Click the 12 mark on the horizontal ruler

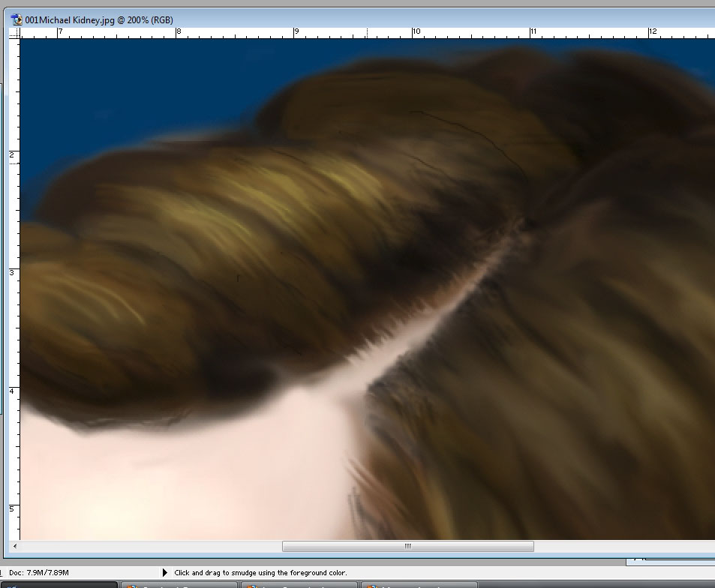652,32
